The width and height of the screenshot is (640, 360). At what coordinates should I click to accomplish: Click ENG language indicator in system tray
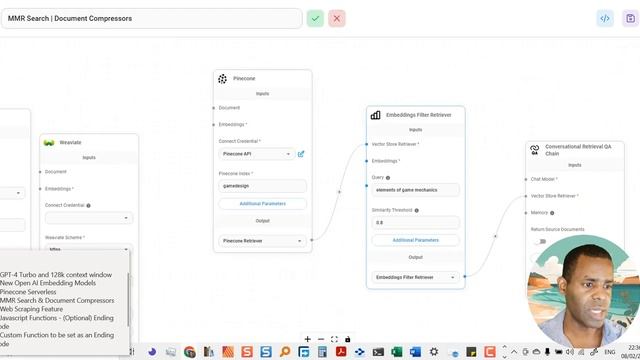click(x=610, y=352)
